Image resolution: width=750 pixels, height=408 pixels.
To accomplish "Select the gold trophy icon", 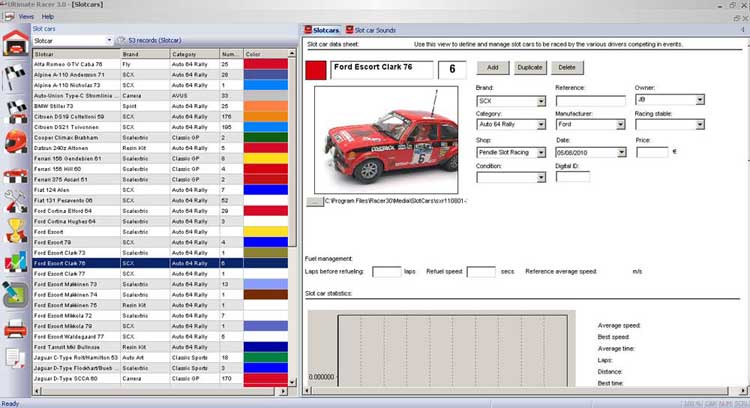I will (x=15, y=232).
